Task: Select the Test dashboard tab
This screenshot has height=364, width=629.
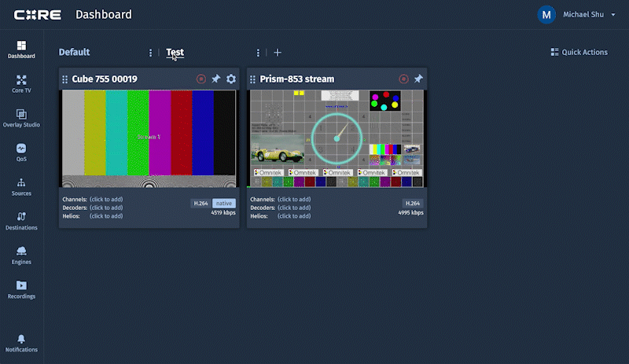Action: [175, 53]
